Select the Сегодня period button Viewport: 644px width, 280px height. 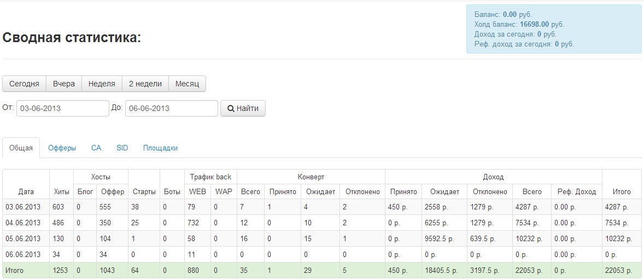coord(24,84)
